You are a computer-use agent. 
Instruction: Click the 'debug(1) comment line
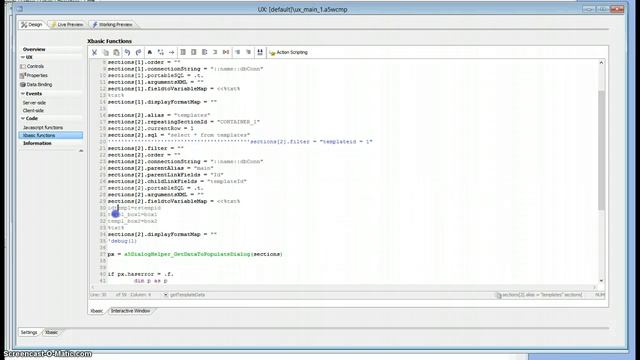click(x=122, y=241)
